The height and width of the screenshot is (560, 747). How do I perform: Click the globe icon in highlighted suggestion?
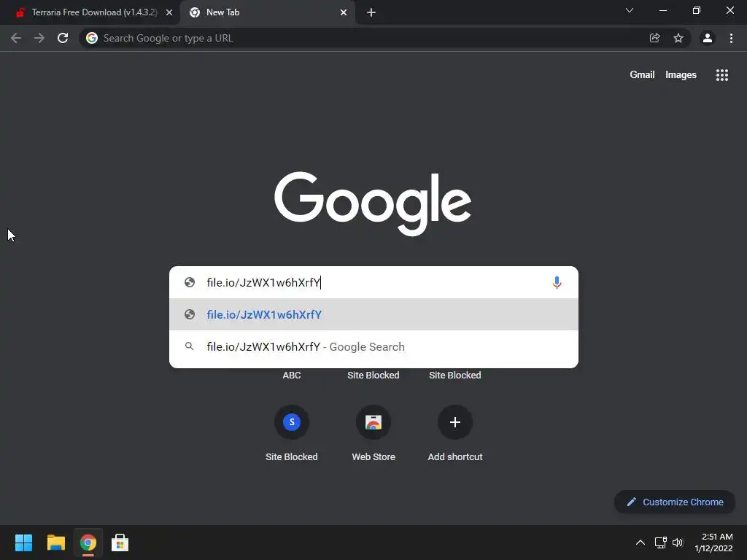[190, 314]
